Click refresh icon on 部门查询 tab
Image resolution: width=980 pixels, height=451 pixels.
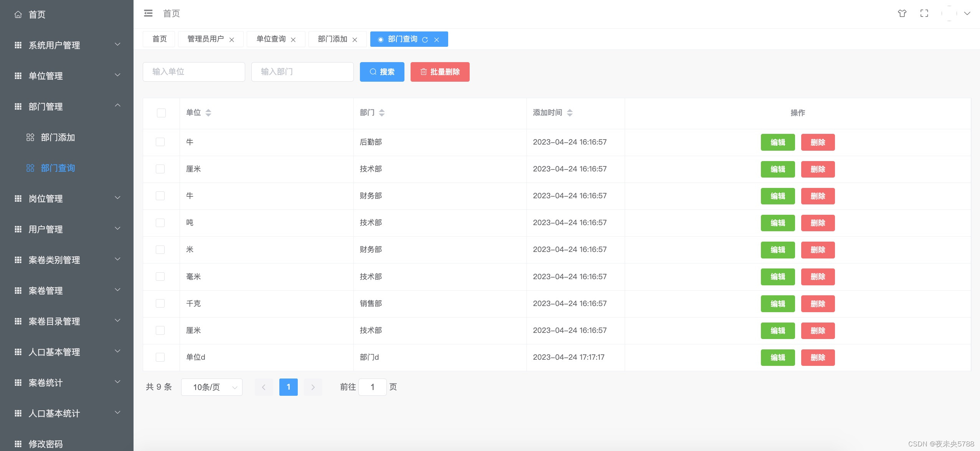coord(425,40)
